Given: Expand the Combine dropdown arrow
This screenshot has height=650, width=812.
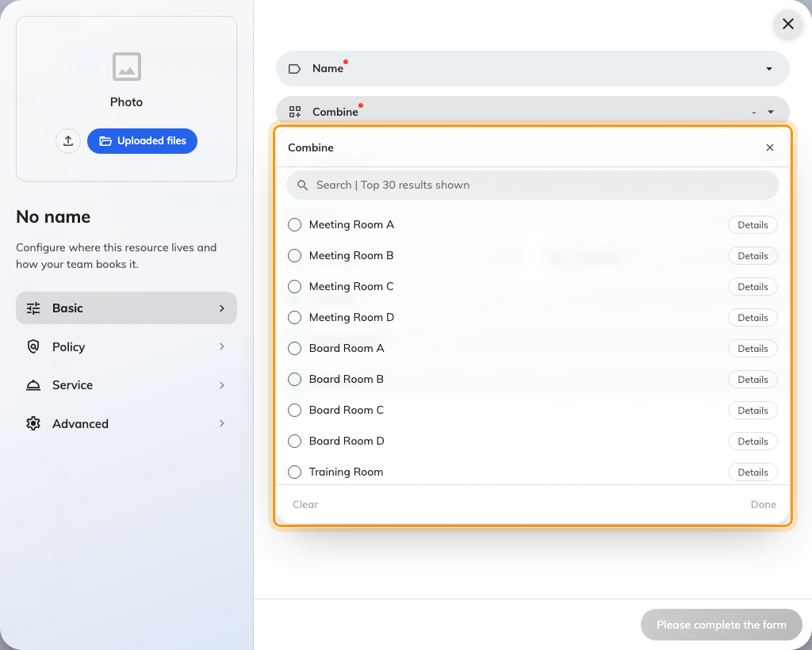Looking at the screenshot, I should click(771, 112).
